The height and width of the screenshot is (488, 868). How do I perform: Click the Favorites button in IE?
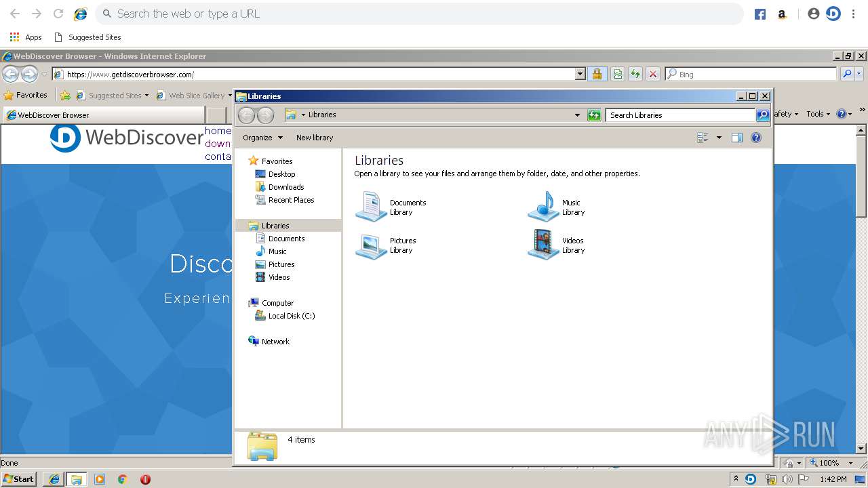point(25,96)
